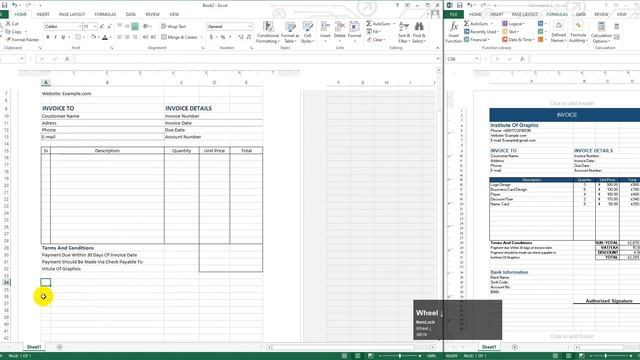This screenshot has height=360, width=640.
Task: Apply accounting dollar number format
Action: (211, 37)
